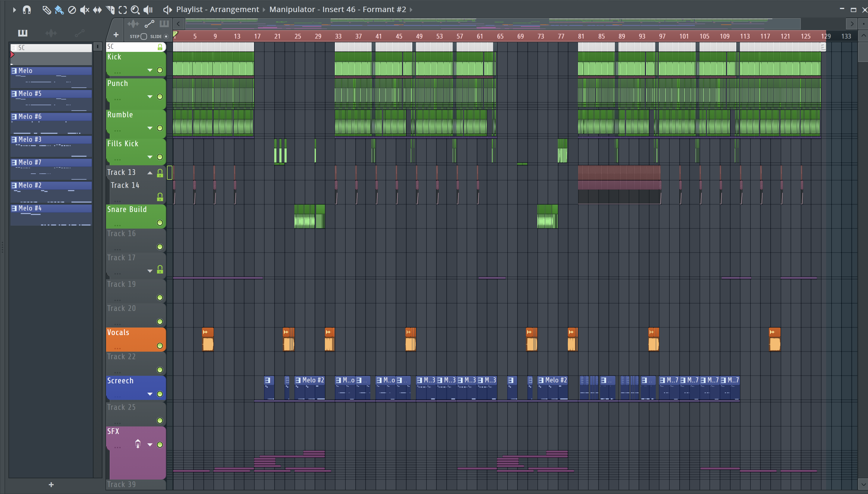Toggle the STEP editing checkbox
868x494 pixels.
tap(144, 37)
